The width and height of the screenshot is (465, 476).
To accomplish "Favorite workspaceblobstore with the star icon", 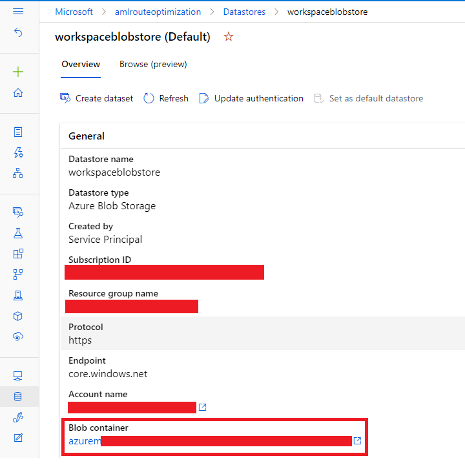I will click(x=228, y=37).
